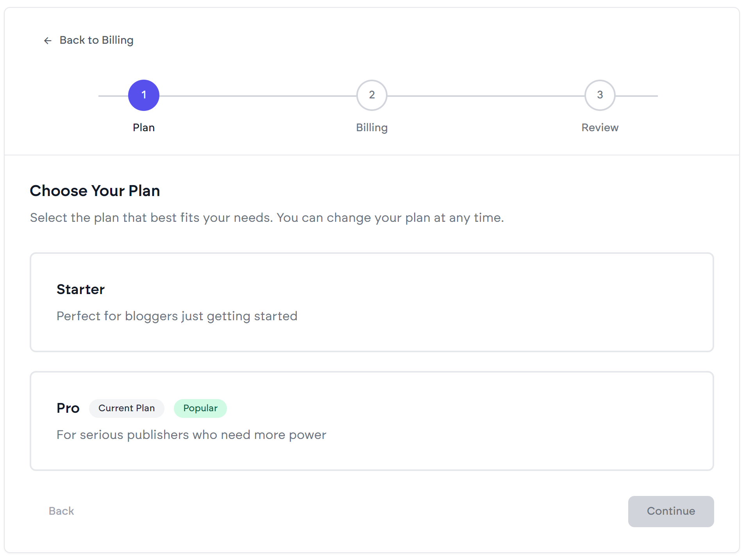Click the Back button at bottom

tap(61, 511)
